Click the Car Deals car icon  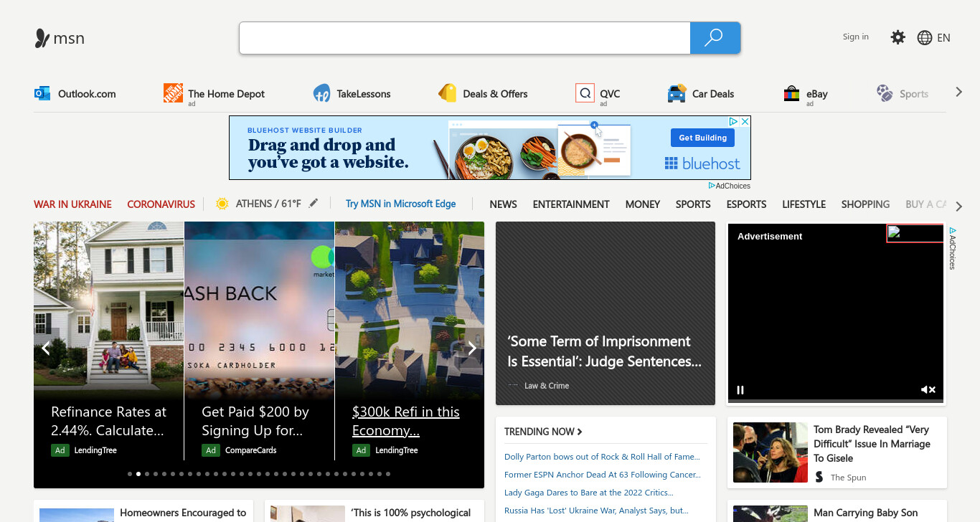click(x=677, y=93)
